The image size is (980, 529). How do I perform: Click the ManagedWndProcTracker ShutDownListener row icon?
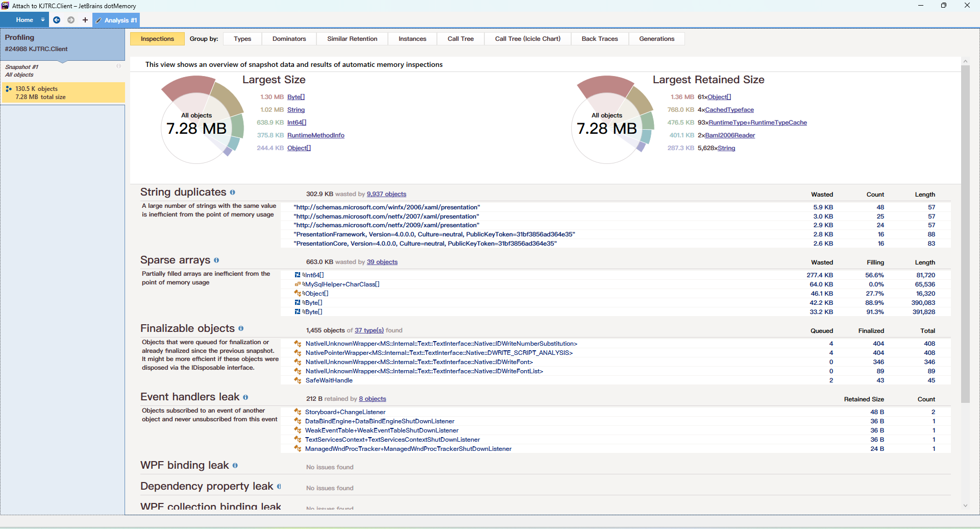(298, 448)
